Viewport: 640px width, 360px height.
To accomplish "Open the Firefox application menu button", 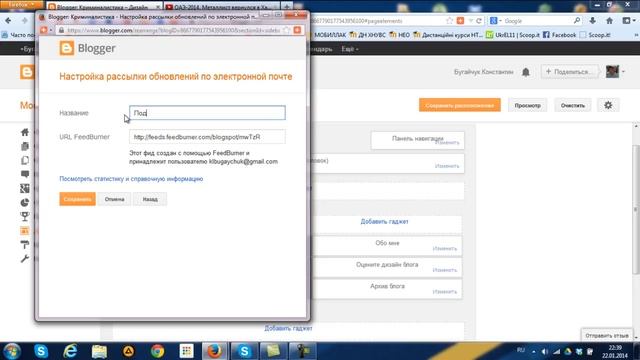I will tap(21, 4).
